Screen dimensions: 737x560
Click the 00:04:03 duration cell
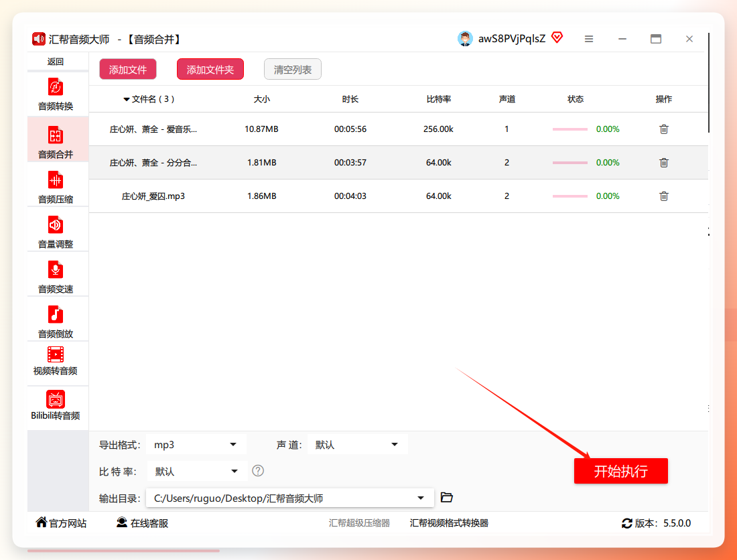pyautogui.click(x=350, y=196)
